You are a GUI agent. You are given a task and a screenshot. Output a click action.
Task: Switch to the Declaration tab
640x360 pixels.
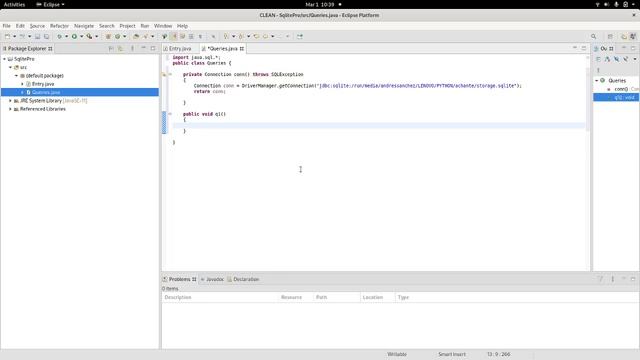tap(243, 279)
